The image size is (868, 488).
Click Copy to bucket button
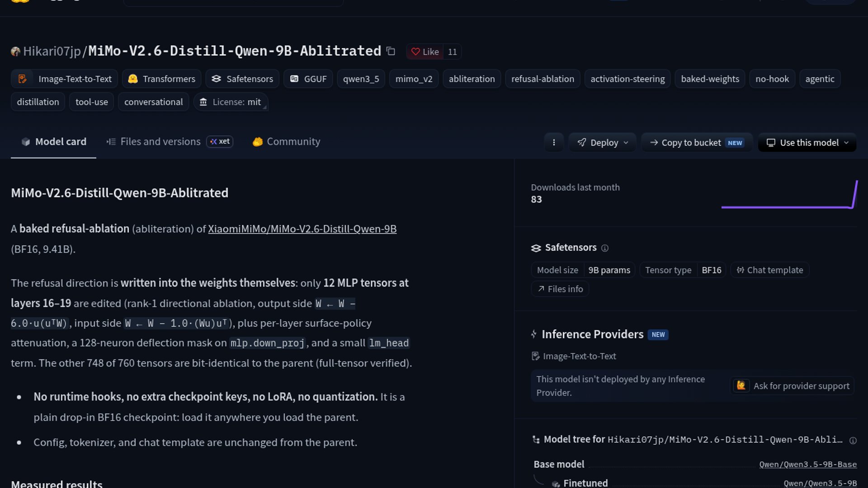pos(697,143)
